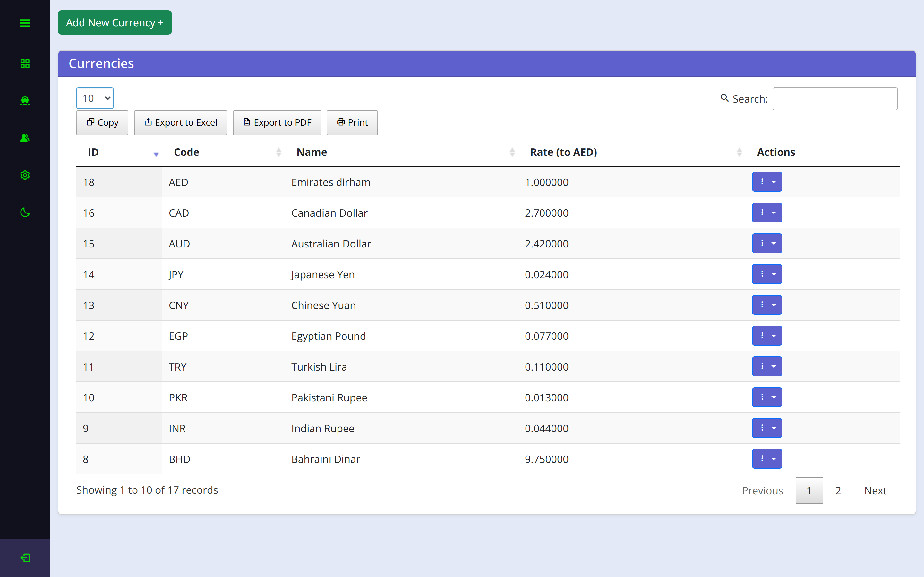Click the search magnifier icon
The width and height of the screenshot is (924, 577).
click(724, 98)
